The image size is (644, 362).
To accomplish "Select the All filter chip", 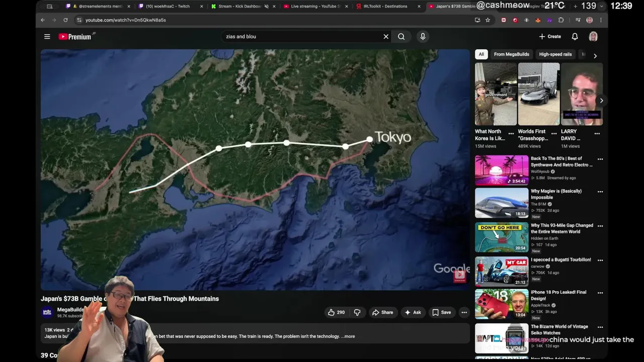I will point(481,54).
